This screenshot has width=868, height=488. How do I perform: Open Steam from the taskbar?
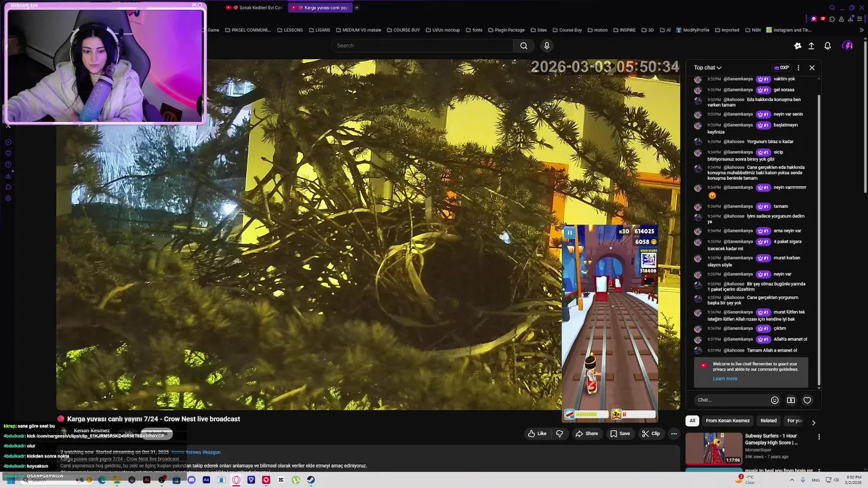pos(311,480)
